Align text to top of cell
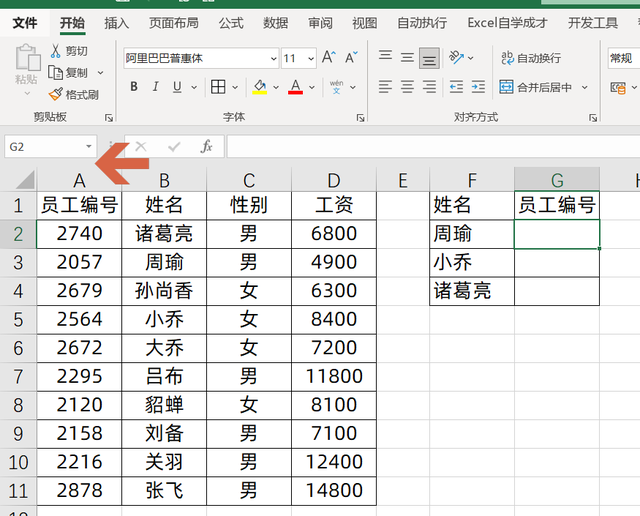The height and width of the screenshot is (516, 640). tap(385, 56)
